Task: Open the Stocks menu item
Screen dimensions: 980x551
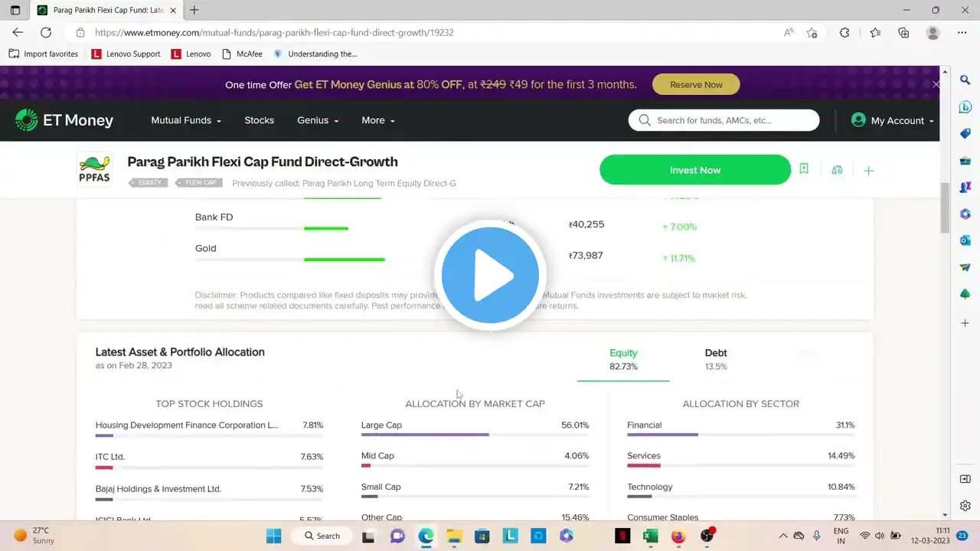Action: coord(259,120)
